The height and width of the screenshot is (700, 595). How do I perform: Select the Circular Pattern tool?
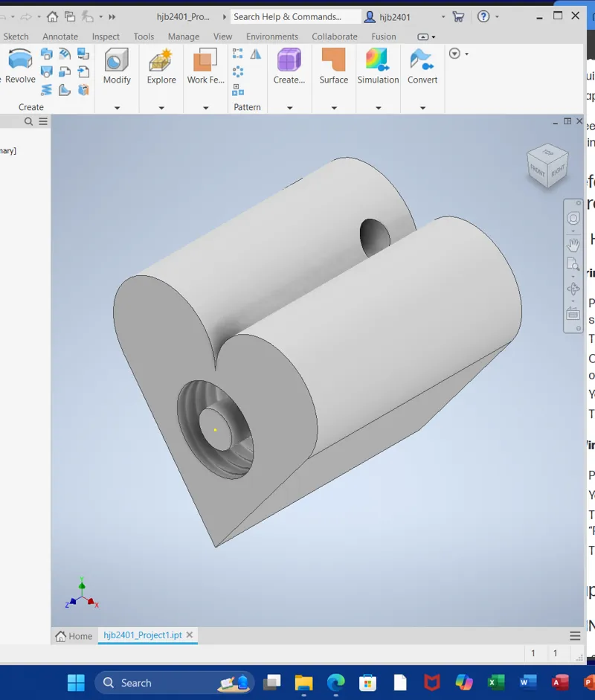coord(237,72)
